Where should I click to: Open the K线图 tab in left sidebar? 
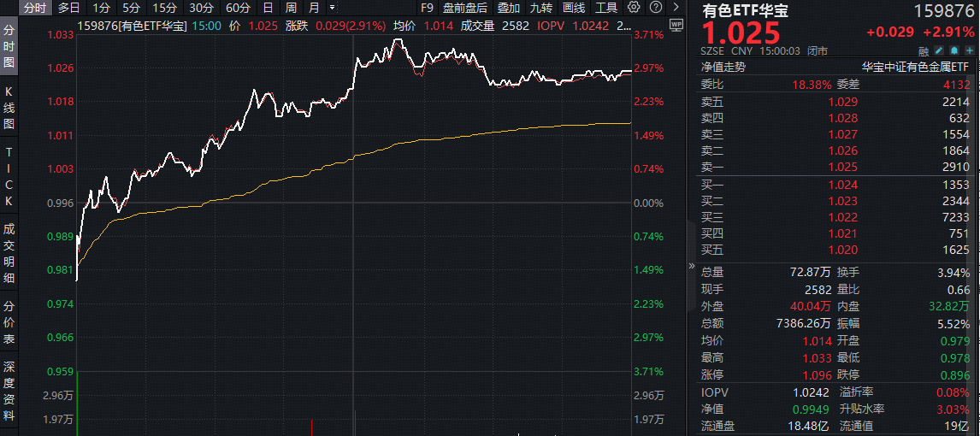click(9, 107)
